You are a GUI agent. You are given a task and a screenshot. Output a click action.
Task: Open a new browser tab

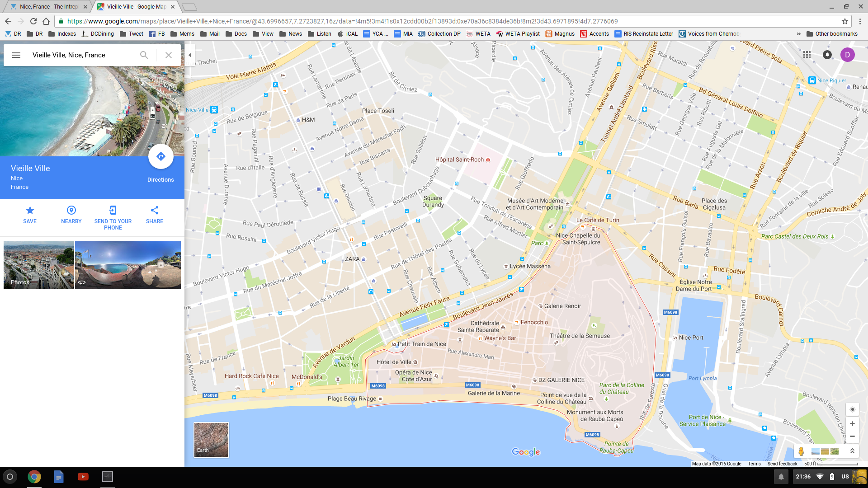(189, 7)
